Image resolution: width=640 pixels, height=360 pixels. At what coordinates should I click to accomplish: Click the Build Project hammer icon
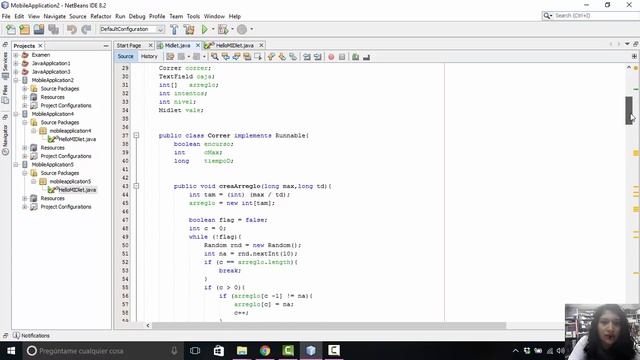[x=174, y=29]
